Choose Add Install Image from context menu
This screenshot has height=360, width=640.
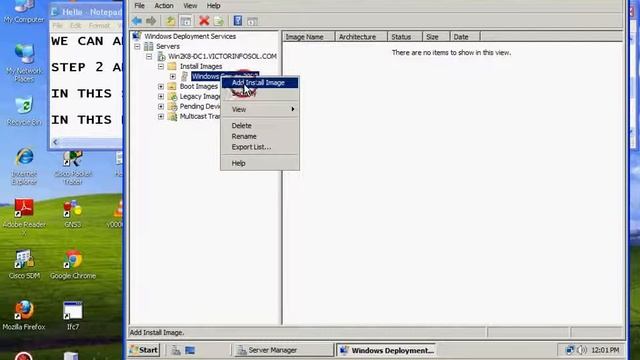[x=260, y=83]
